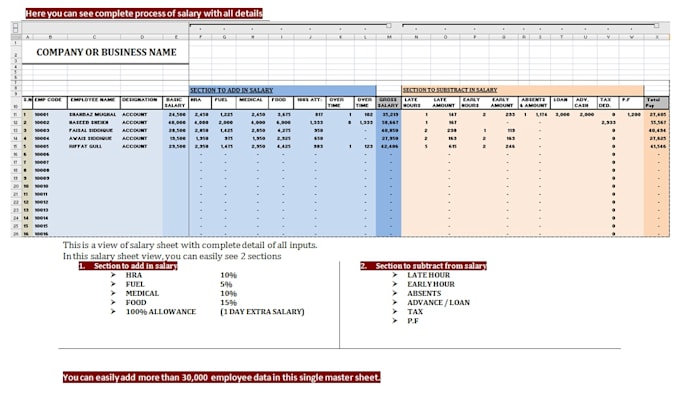Click the COMPANY OR BUSINESS NAME cell
This screenshot has width=680, height=402.
(106, 52)
